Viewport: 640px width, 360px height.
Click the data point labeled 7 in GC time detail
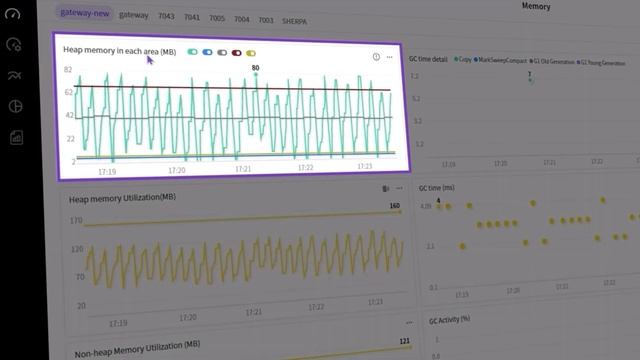(x=530, y=80)
